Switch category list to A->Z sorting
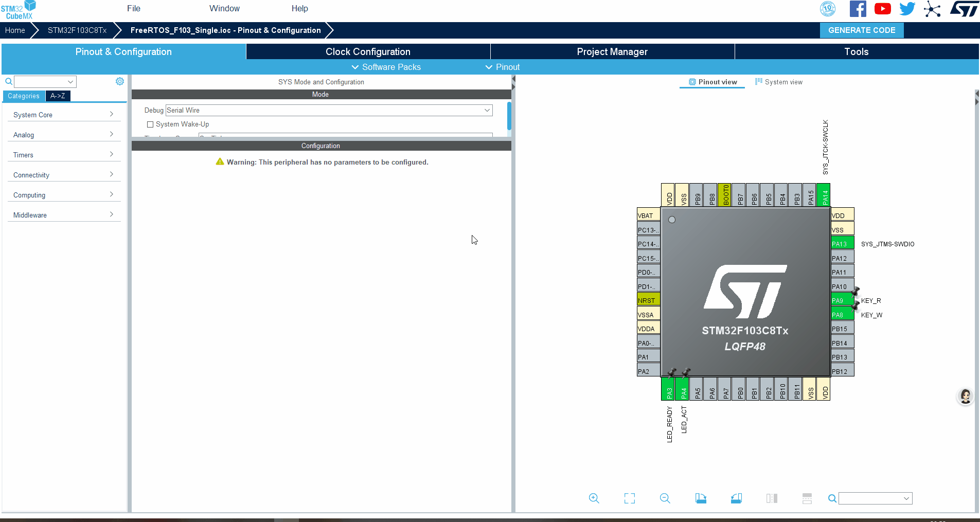The image size is (980, 522). (x=58, y=96)
